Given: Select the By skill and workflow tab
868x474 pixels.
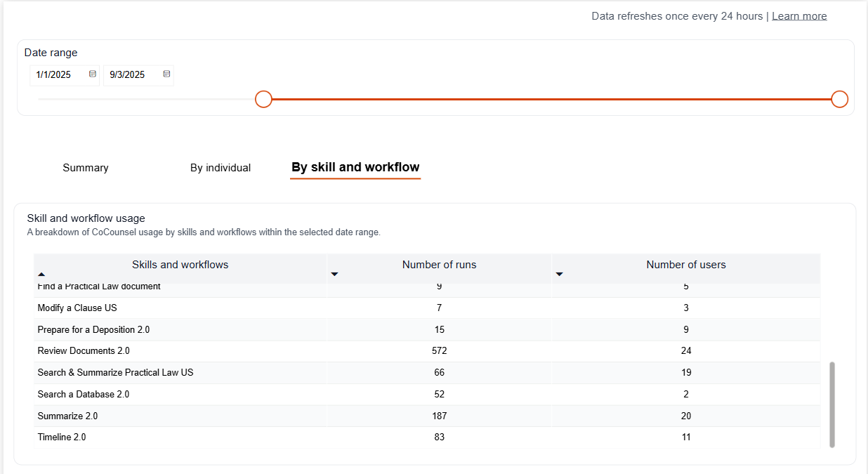Looking at the screenshot, I should [355, 168].
